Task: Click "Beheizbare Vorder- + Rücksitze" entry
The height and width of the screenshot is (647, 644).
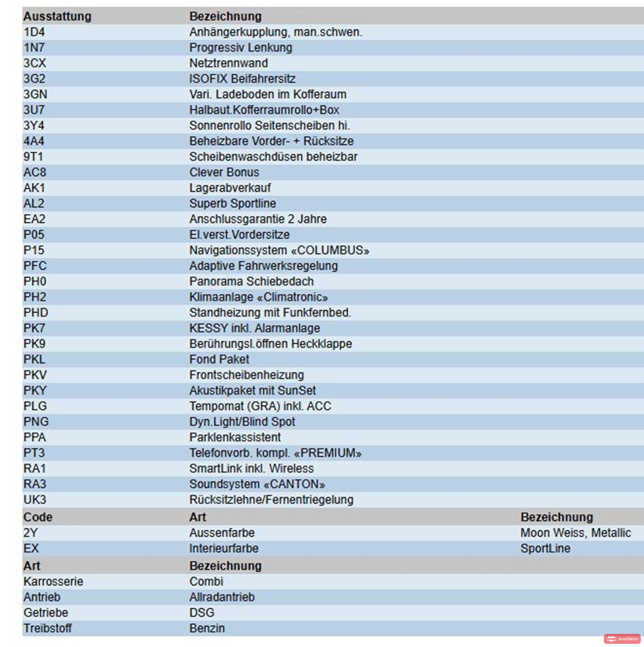Action: [x=271, y=141]
